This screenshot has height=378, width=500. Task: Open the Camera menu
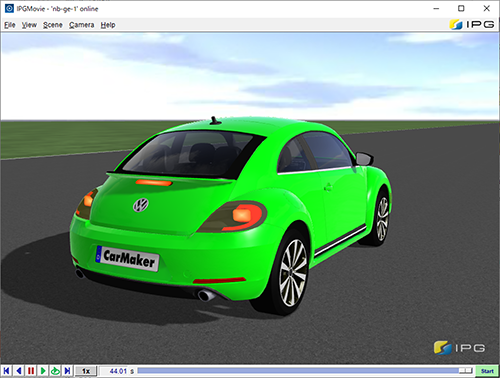tap(82, 25)
